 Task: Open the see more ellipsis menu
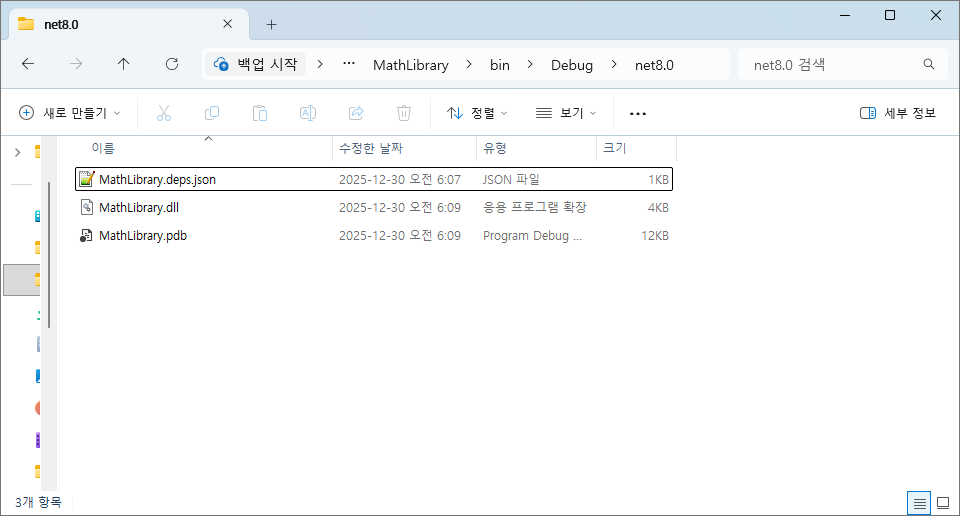click(638, 113)
